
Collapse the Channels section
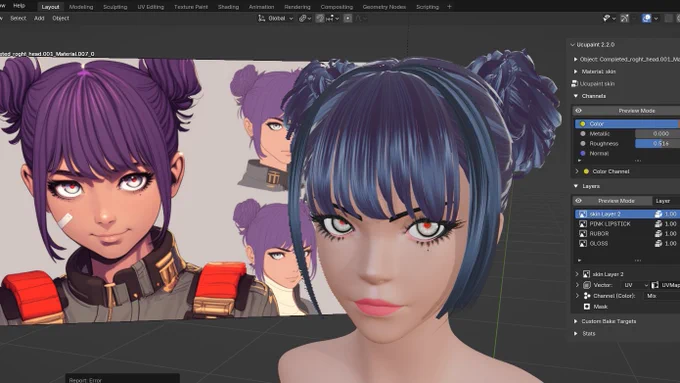[576, 96]
